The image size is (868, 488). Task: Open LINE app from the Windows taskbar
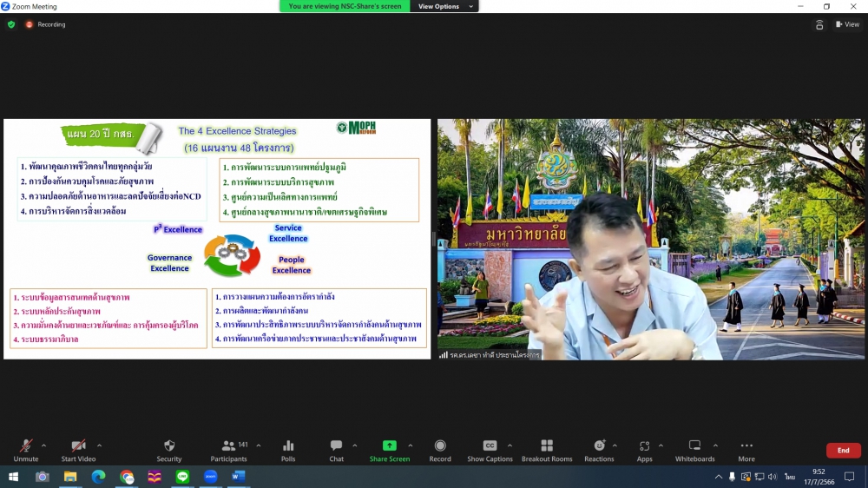click(182, 477)
